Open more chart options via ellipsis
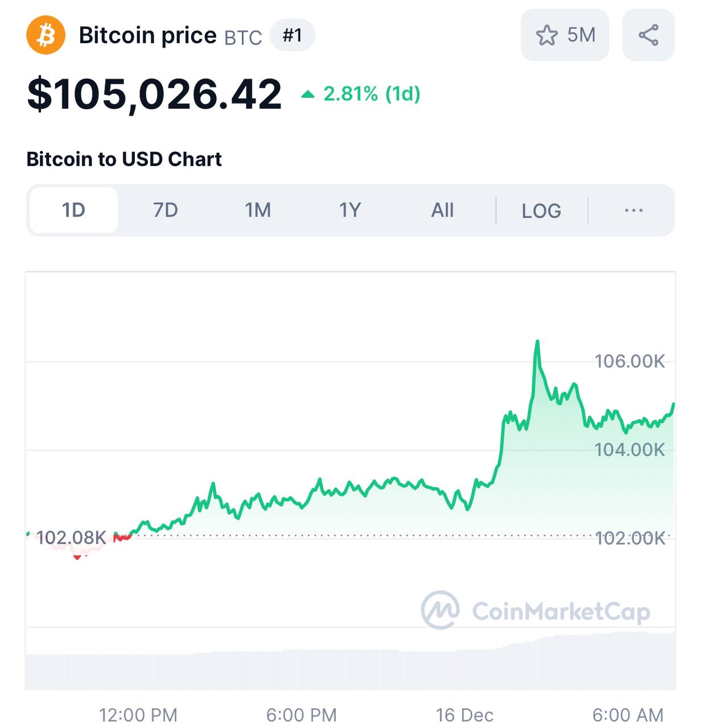 coord(633,210)
